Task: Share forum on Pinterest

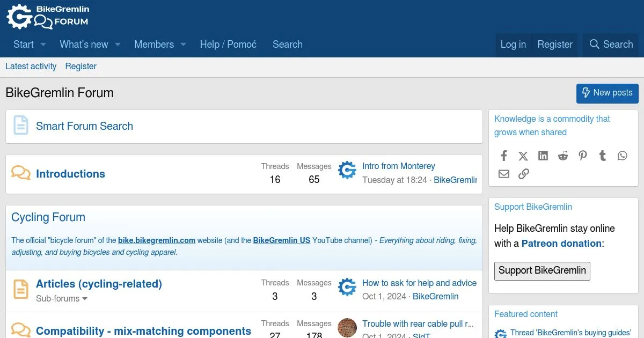Action: (x=583, y=156)
